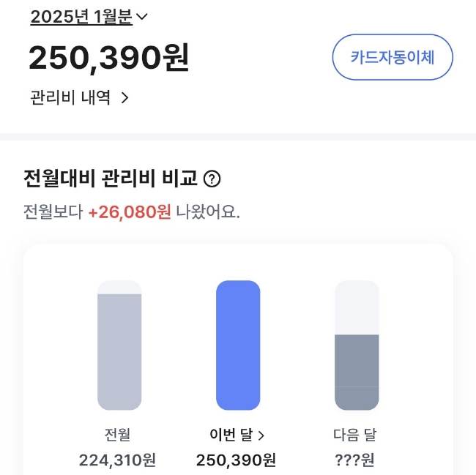Tap the 다음 달 label below the bar
This screenshot has height=475, width=476.
pyautogui.click(x=356, y=435)
